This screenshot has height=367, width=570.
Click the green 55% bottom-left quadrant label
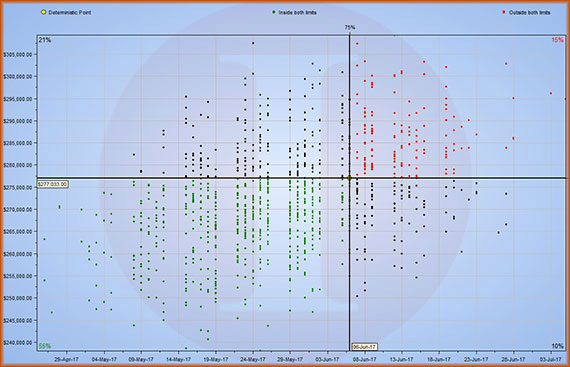(45, 346)
